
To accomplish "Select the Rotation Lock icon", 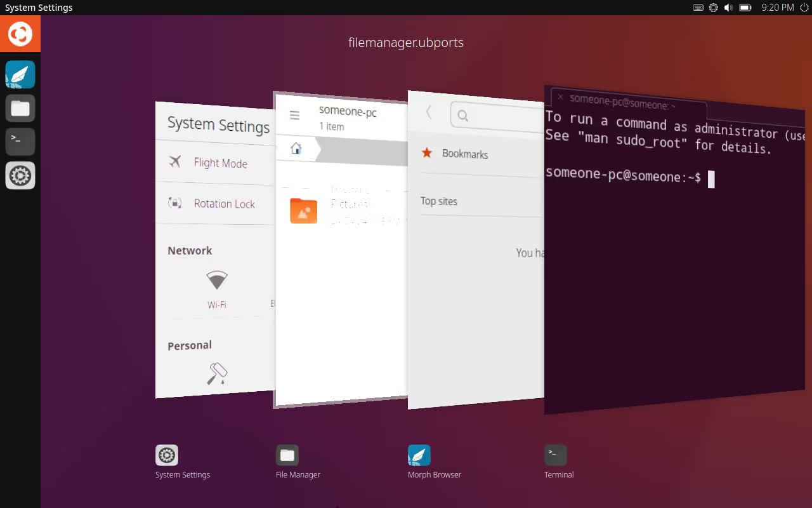I will (x=175, y=203).
